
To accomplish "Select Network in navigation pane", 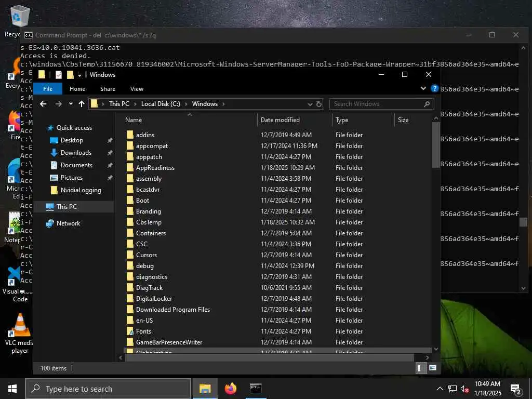I will click(68, 223).
